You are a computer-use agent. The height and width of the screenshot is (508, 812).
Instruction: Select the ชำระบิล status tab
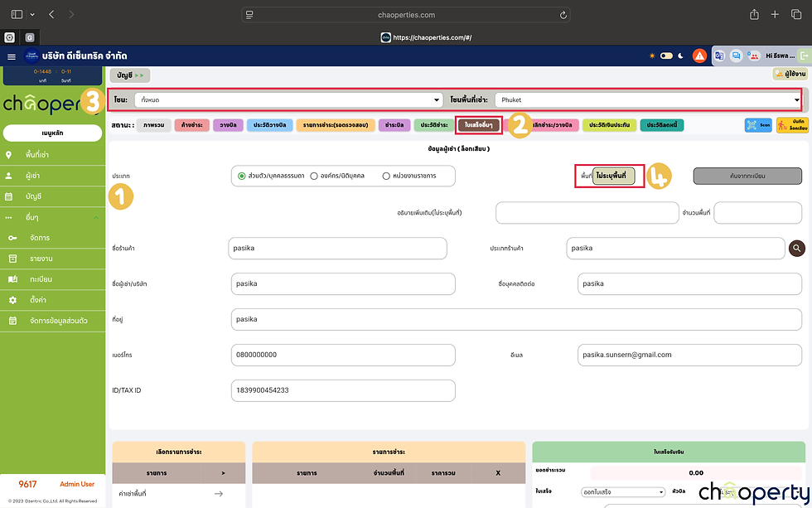[394, 125]
